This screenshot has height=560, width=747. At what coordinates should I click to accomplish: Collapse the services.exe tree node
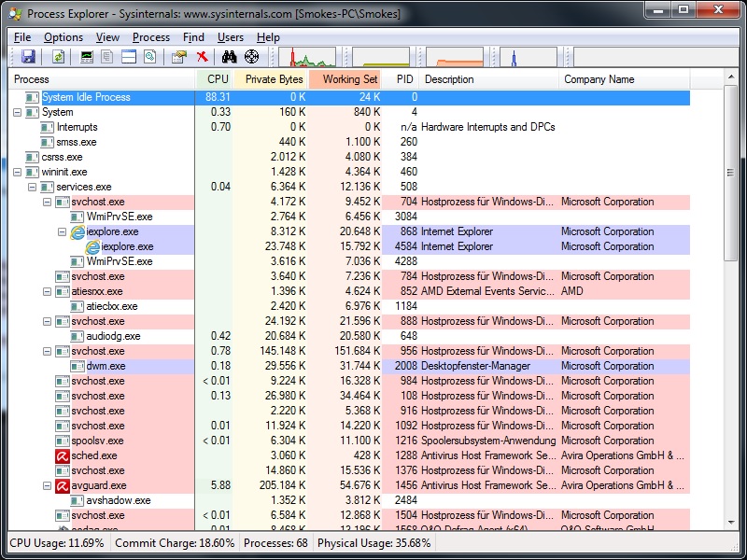tap(32, 188)
